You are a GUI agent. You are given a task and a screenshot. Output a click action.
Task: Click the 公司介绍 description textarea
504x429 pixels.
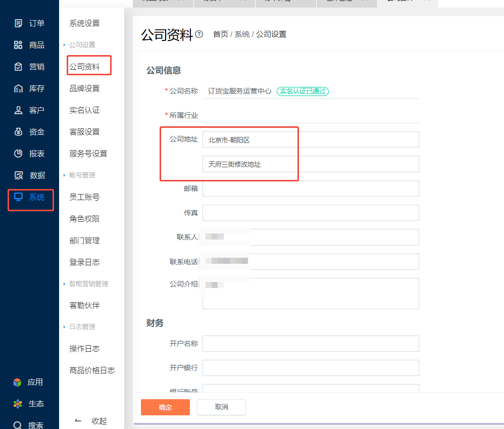pos(311,293)
